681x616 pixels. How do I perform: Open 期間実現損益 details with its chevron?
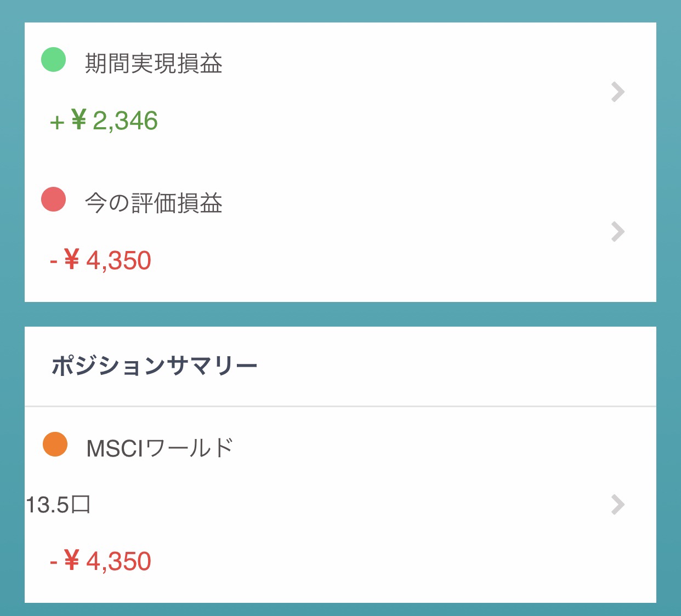tap(618, 92)
